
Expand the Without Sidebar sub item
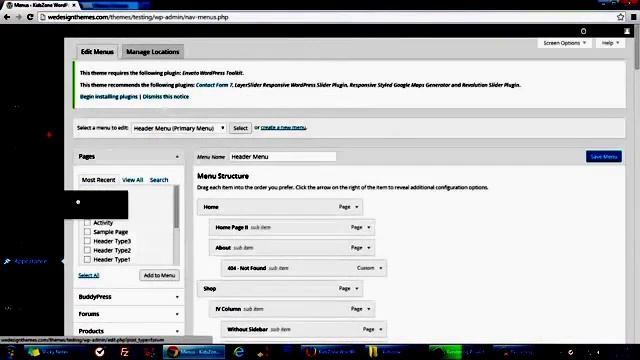pyautogui.click(x=380, y=329)
